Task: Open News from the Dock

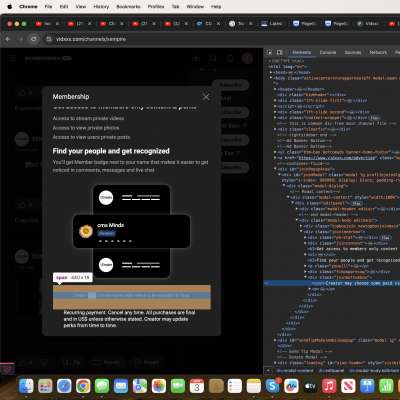Action: coord(348,386)
